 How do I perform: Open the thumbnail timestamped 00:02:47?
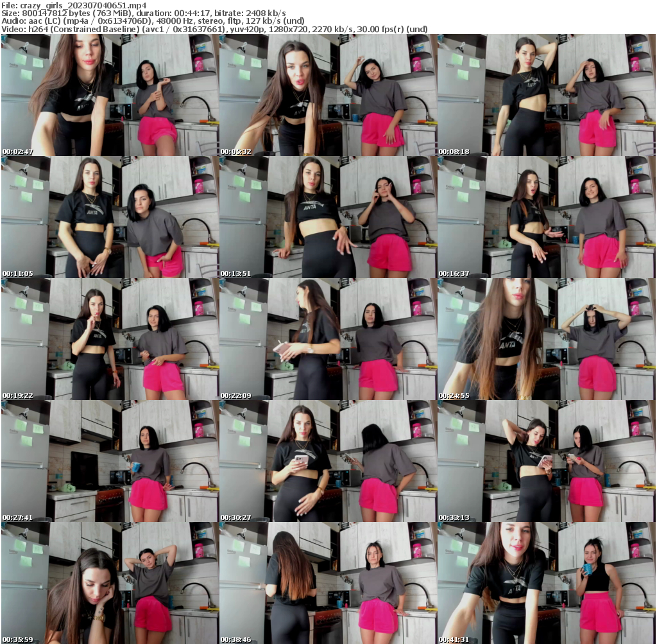(x=110, y=93)
